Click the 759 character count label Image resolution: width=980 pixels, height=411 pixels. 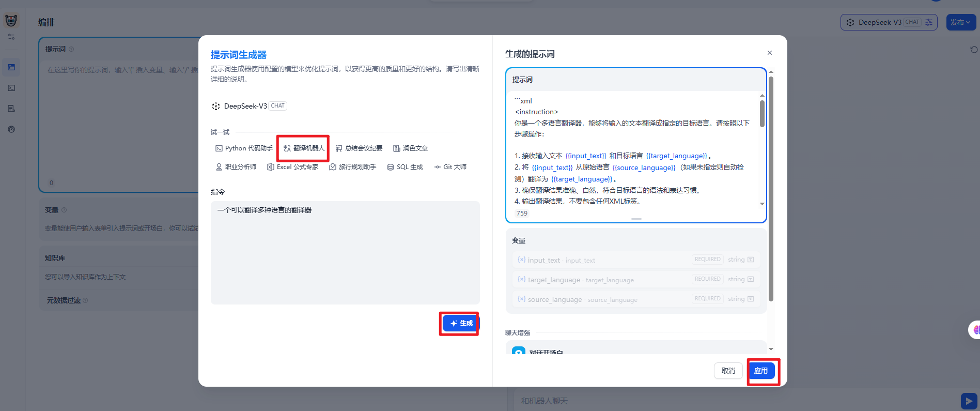pos(522,213)
